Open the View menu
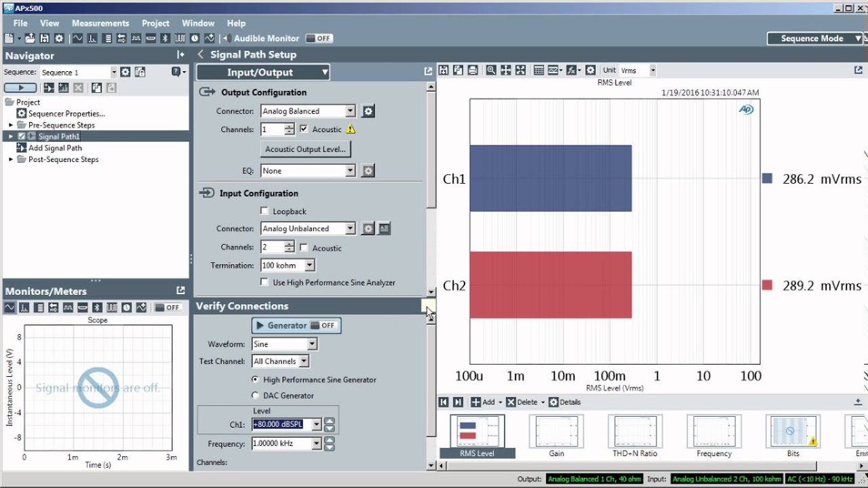Image resolution: width=868 pixels, height=488 pixels. (x=50, y=23)
